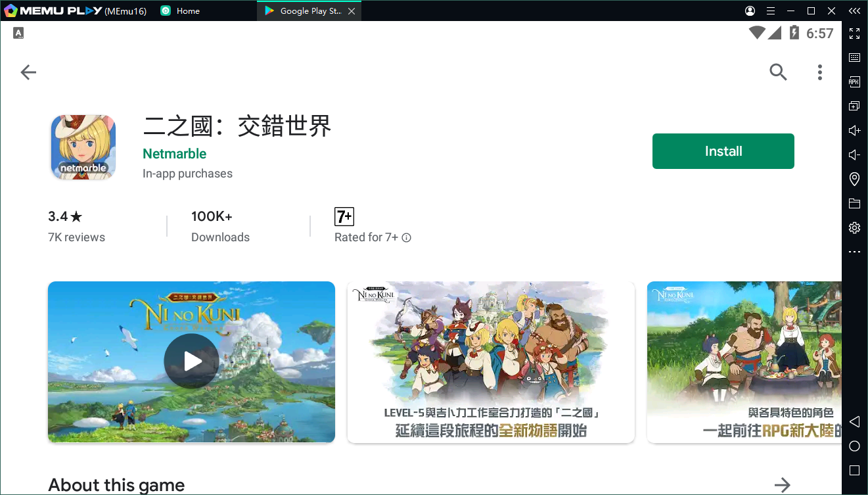
Task: Close the Google Play Store tab
Action: (x=352, y=11)
